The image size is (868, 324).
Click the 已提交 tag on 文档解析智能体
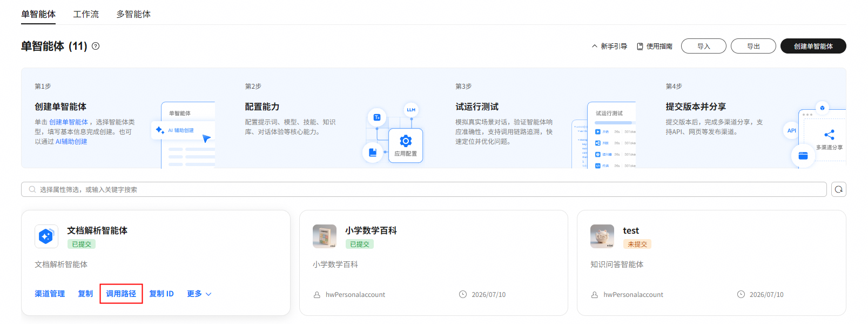pos(82,244)
